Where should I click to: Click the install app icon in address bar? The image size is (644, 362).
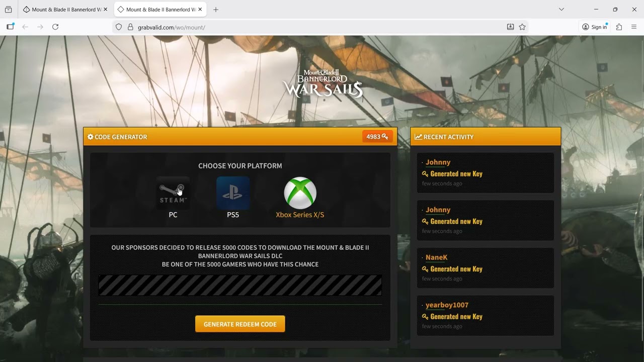tap(510, 27)
